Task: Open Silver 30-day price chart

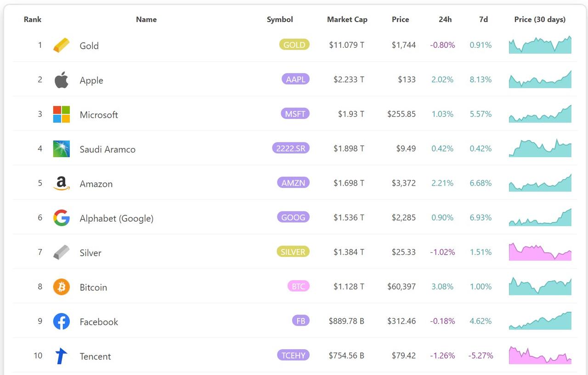Action: (540, 252)
